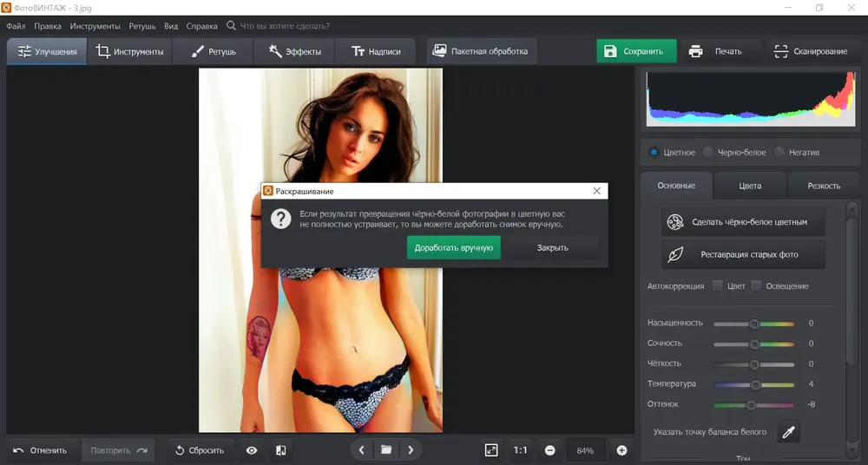The width and height of the screenshot is (868, 465).
Task: Go to the next photo arrow
Action: click(x=411, y=450)
